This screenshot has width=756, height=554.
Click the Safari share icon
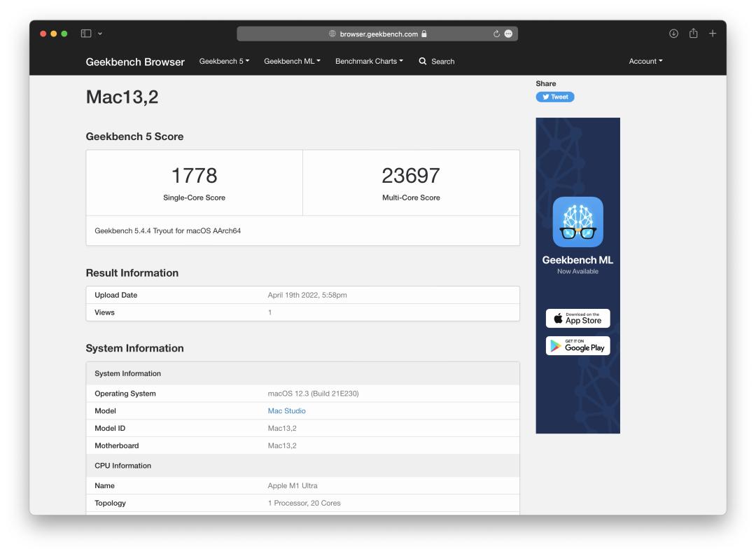(x=693, y=33)
